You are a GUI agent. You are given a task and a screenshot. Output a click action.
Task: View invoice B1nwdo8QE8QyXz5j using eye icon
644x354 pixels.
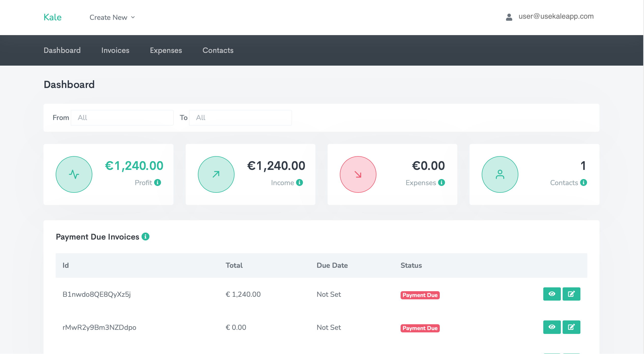552,294
